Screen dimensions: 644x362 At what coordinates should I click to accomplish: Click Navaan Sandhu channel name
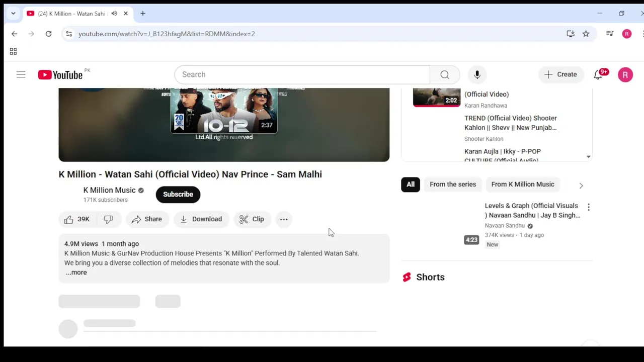coord(505,226)
